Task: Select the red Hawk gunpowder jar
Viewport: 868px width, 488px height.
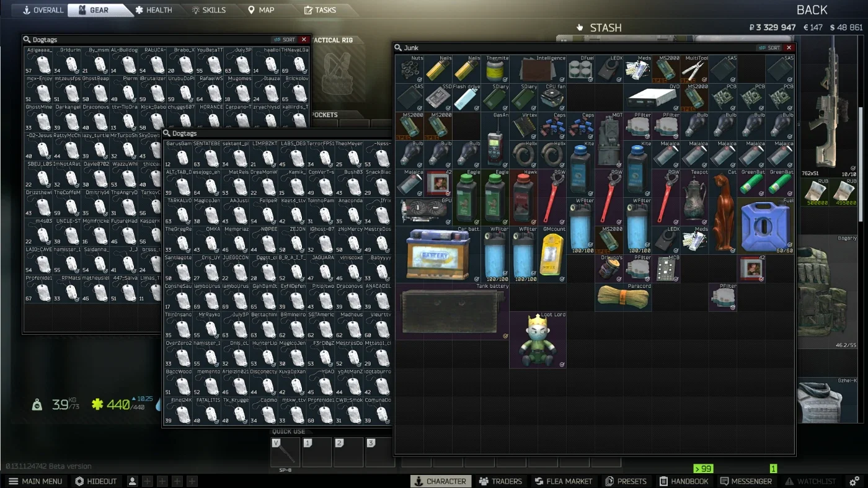Action: 524,197
